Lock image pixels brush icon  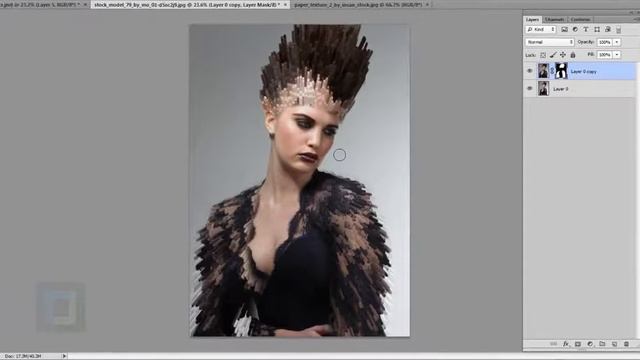pos(553,55)
